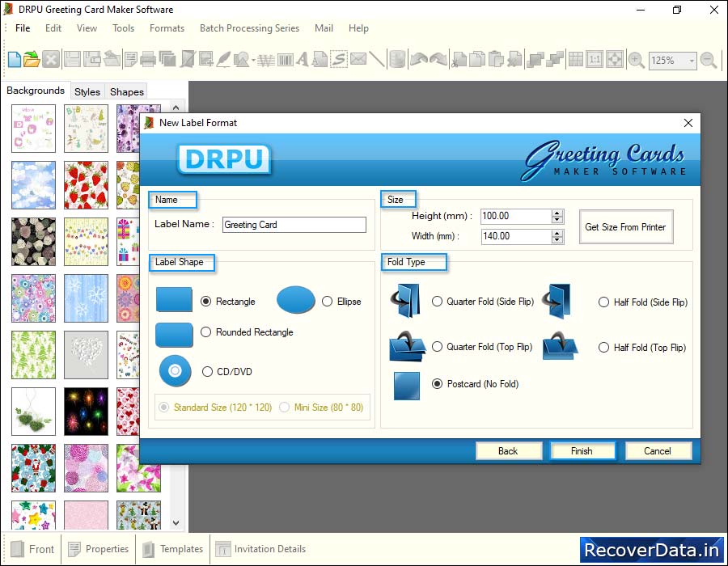Switch to the Styles tab
The height and width of the screenshot is (566, 728).
[87, 92]
